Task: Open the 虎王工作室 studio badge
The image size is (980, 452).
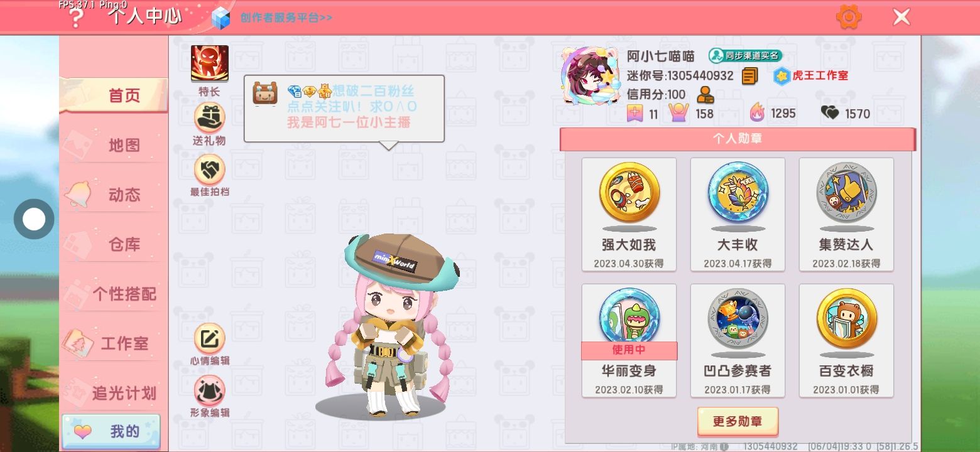Action: [810, 76]
